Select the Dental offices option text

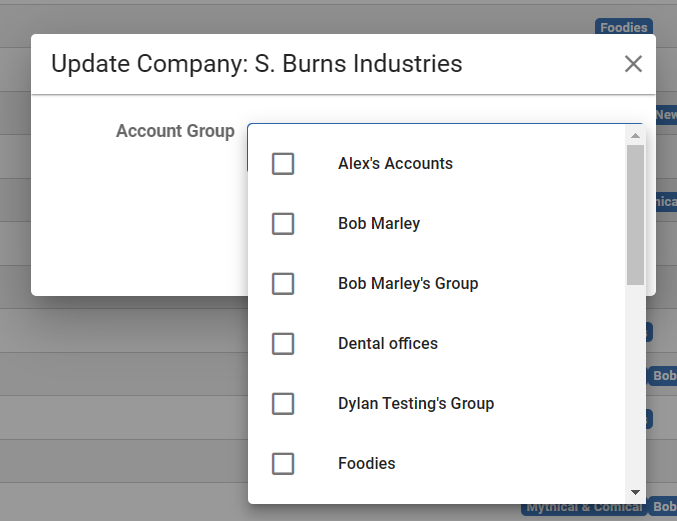pyautogui.click(x=388, y=344)
